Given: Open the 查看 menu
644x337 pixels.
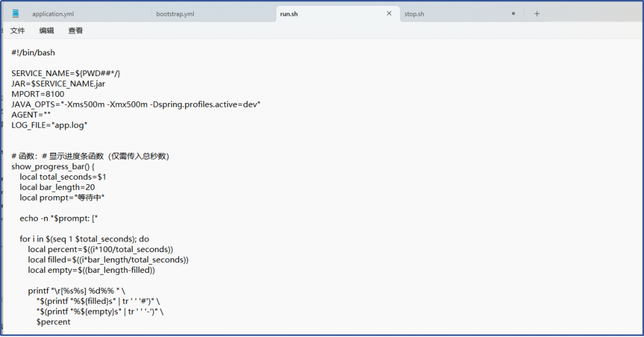Looking at the screenshot, I should pyautogui.click(x=75, y=30).
